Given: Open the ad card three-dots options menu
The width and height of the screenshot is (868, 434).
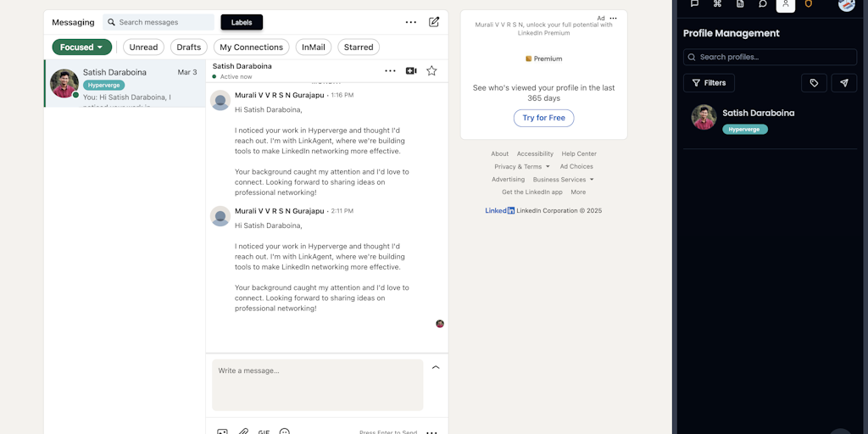Looking at the screenshot, I should pos(614,19).
